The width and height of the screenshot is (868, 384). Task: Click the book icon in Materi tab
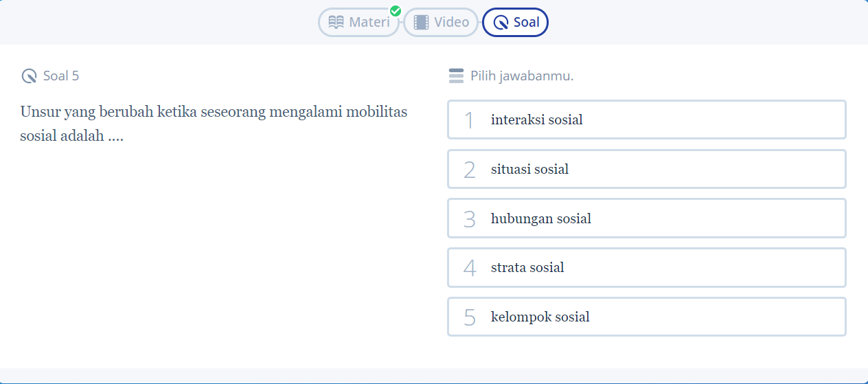click(336, 22)
